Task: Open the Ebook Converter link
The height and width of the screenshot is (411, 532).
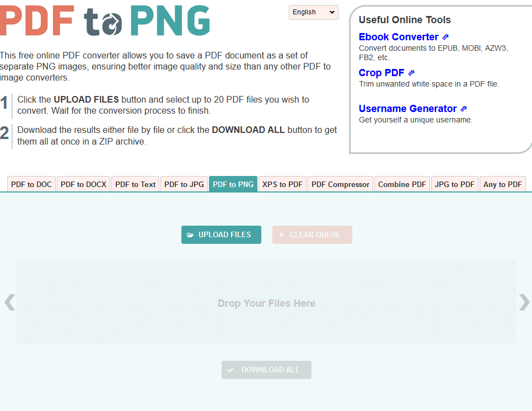Action: [x=399, y=36]
